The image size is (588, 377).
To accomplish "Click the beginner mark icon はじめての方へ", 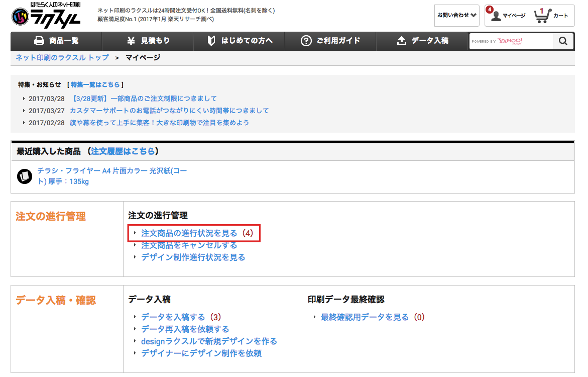I will coord(211,41).
